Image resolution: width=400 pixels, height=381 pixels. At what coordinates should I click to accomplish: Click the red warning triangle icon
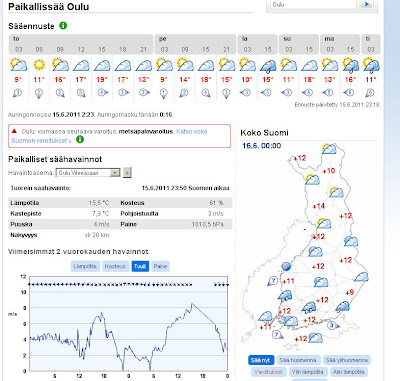(x=14, y=131)
